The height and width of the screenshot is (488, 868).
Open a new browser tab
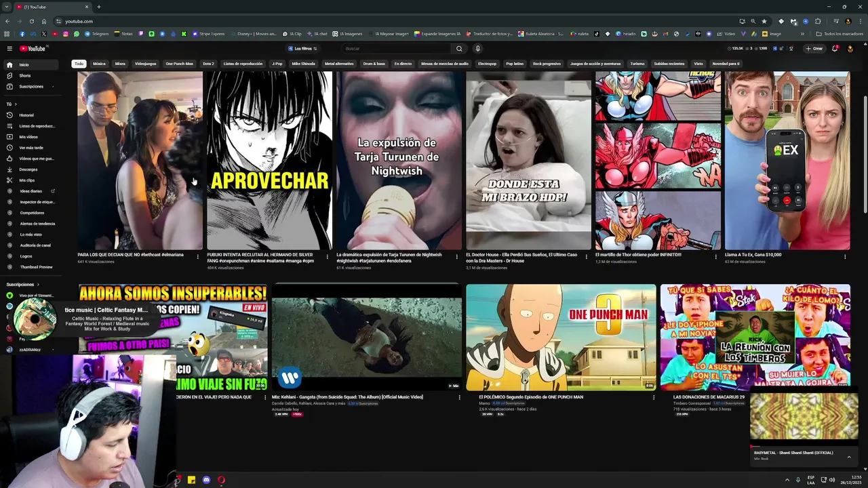98,7
